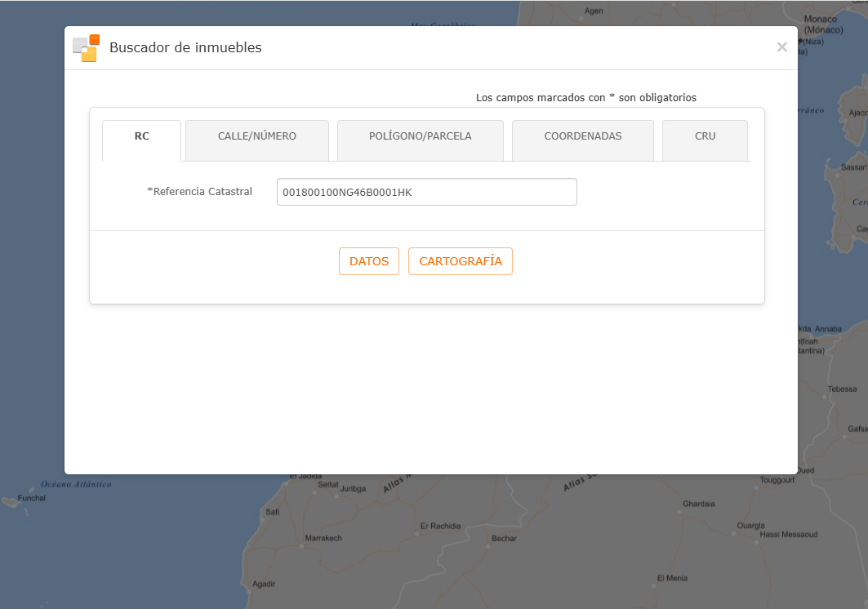The height and width of the screenshot is (609, 868).
Task: Click the Buscador de inmuebles title text
Action: tap(185, 47)
